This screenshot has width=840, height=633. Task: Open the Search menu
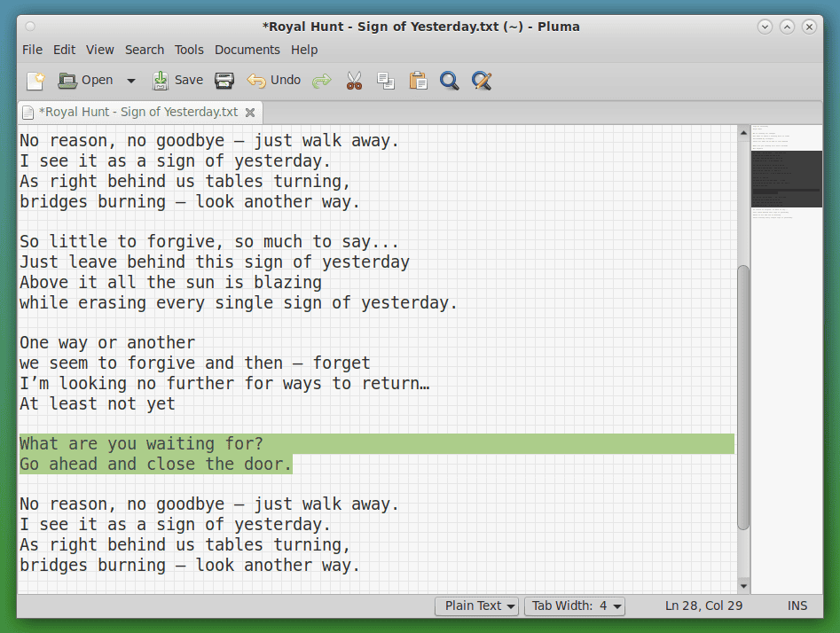tap(145, 50)
